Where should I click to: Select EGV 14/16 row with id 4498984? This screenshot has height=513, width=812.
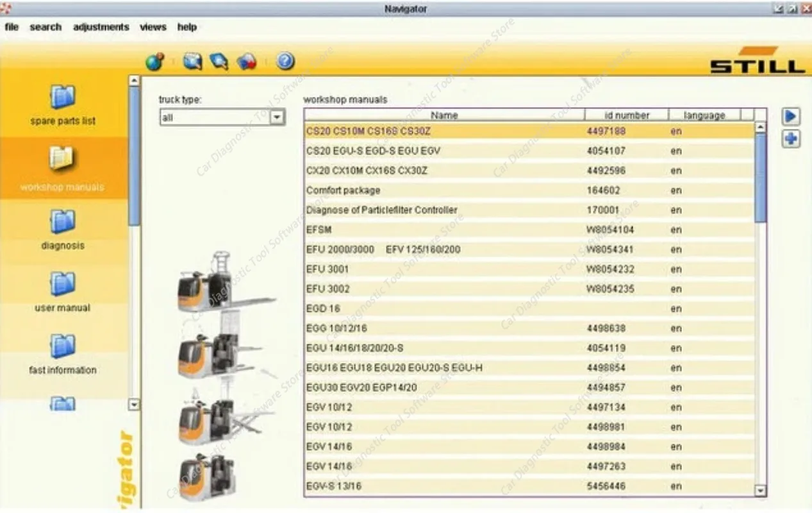point(529,446)
